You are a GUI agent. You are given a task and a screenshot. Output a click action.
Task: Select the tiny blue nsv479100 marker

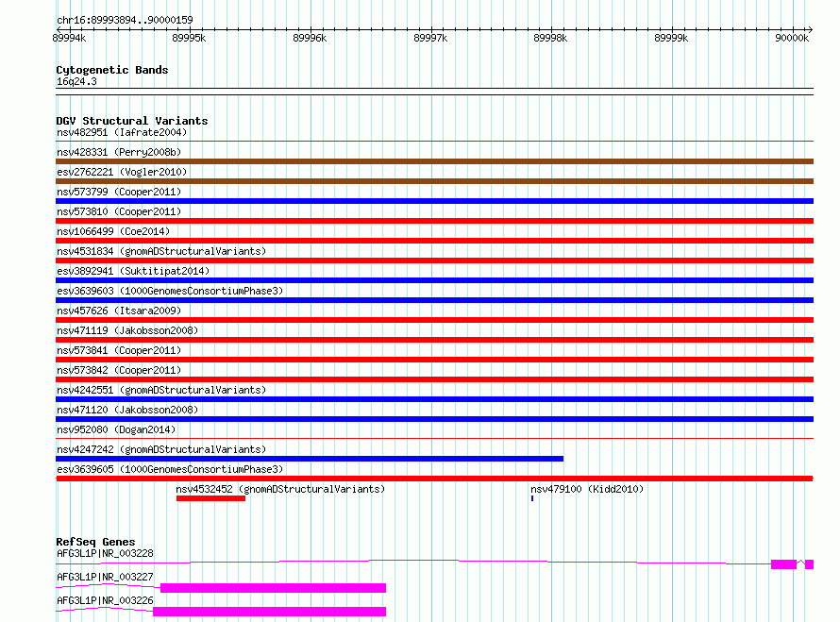point(532,498)
